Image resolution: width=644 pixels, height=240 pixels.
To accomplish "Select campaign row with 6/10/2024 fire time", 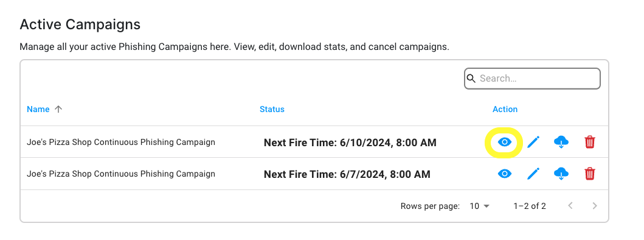I will coord(314,142).
